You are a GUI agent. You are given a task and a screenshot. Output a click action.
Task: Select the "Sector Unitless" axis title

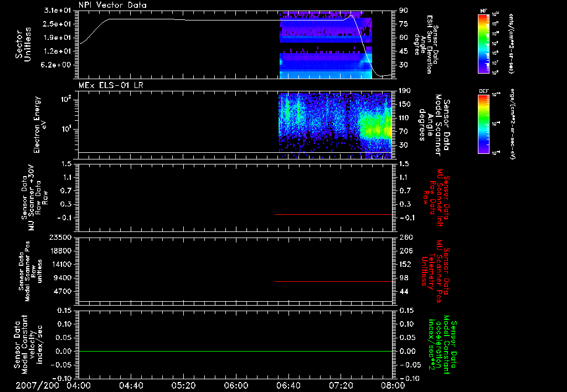(23, 44)
